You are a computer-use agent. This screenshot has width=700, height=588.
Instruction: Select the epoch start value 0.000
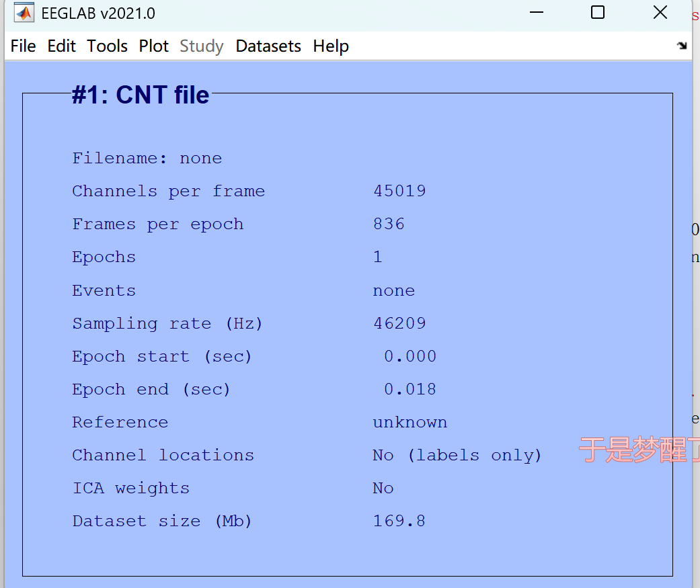click(410, 356)
